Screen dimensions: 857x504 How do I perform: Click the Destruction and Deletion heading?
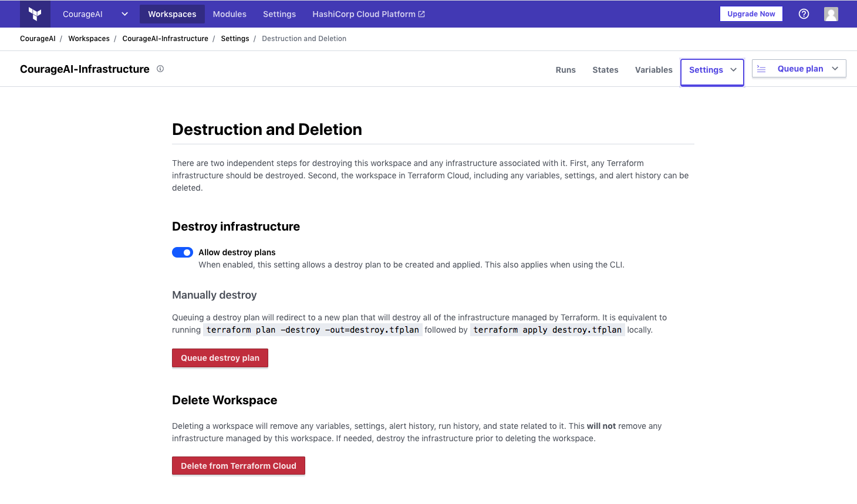(267, 130)
